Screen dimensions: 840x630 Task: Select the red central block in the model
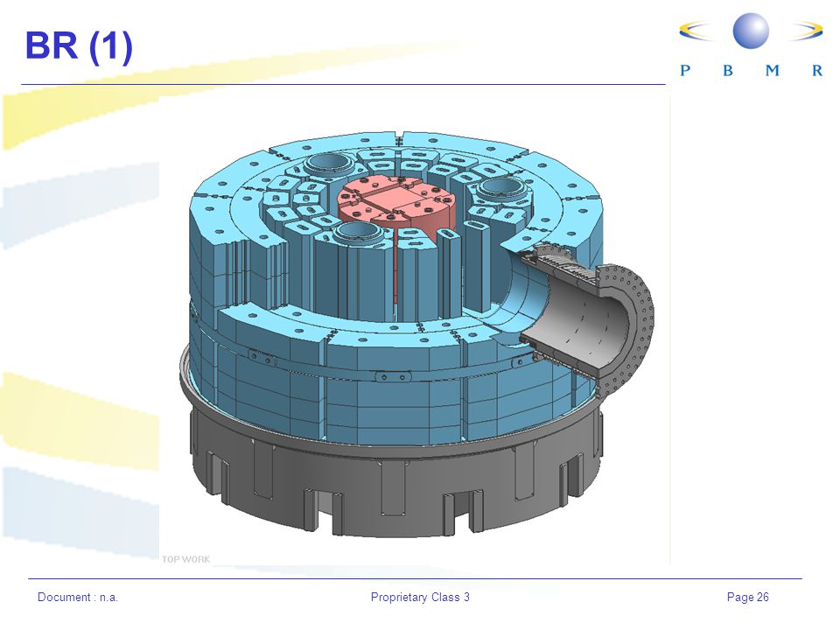(396, 202)
